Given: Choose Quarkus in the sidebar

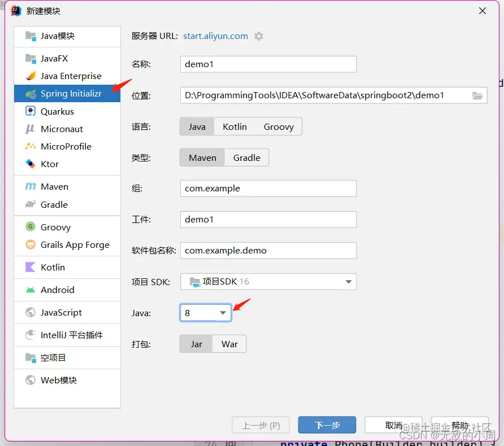Looking at the screenshot, I should coord(67,111).
